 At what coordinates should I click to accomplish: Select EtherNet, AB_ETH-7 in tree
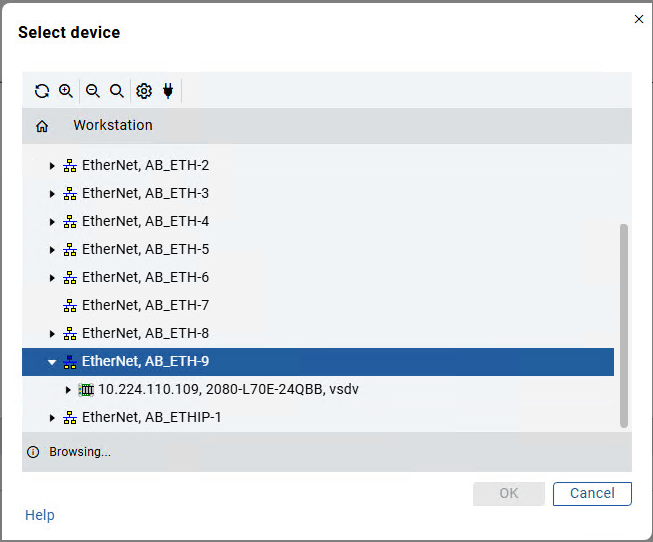point(145,305)
